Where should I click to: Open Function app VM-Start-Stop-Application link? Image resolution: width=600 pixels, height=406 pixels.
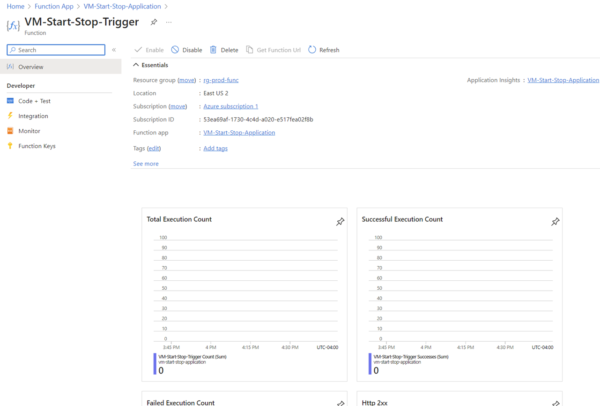pos(239,133)
